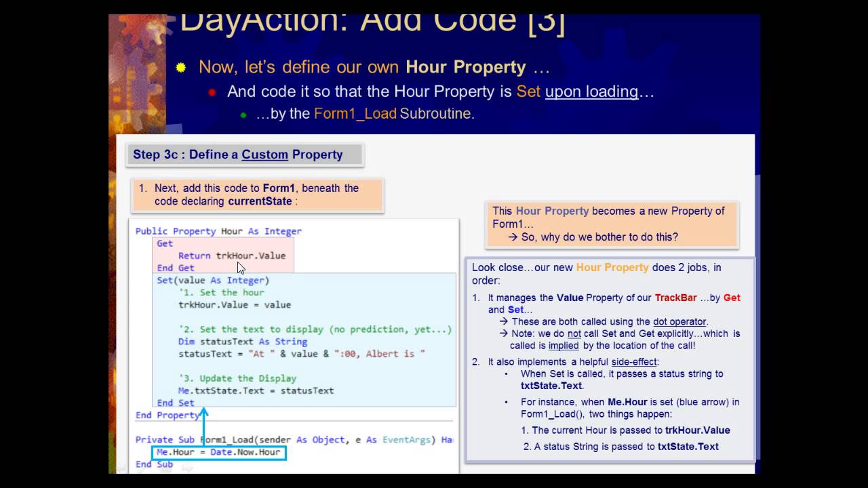Click the 'Return trkHour.Value' code line
The width and height of the screenshot is (868, 488).
click(x=232, y=256)
